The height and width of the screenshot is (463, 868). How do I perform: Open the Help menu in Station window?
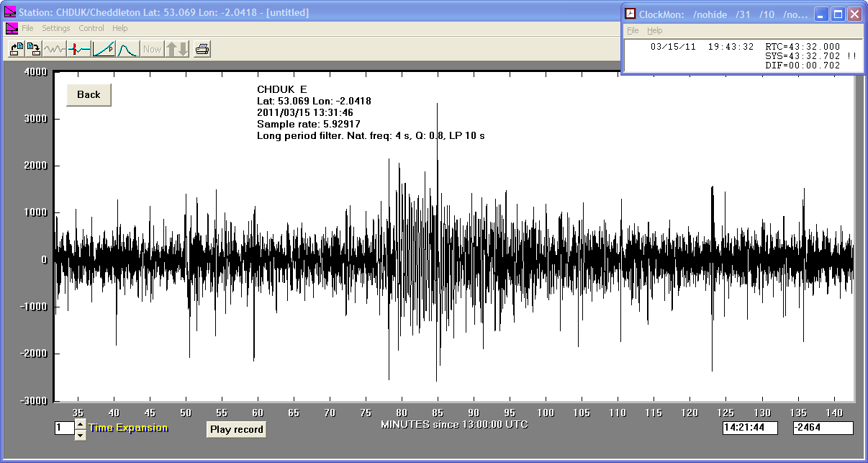[120, 28]
